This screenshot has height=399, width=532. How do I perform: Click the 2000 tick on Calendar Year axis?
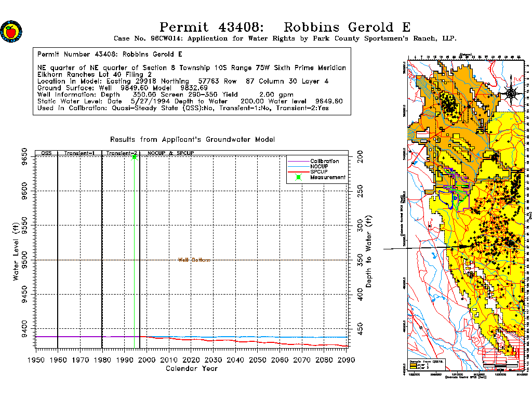(x=147, y=360)
